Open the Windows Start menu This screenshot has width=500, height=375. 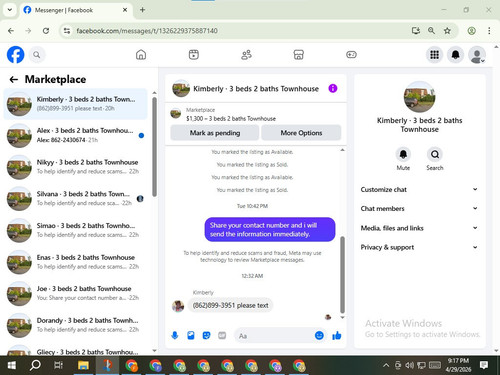coord(12,365)
